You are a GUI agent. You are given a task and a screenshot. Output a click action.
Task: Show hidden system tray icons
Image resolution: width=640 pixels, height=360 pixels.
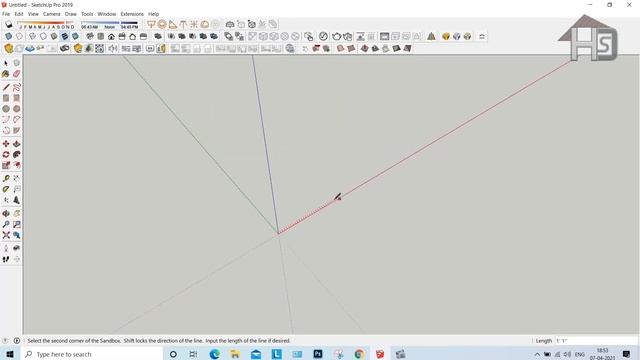(x=537, y=354)
